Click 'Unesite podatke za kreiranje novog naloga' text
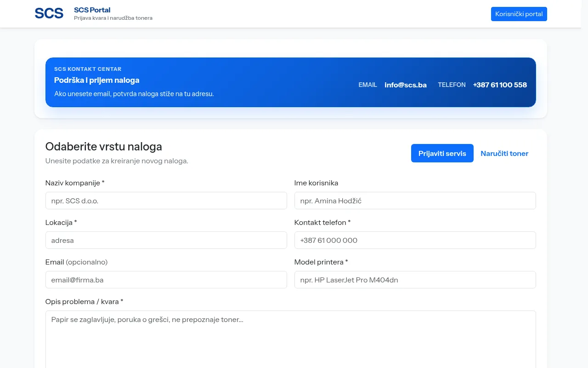Viewport: 588px width, 368px height. click(x=117, y=161)
